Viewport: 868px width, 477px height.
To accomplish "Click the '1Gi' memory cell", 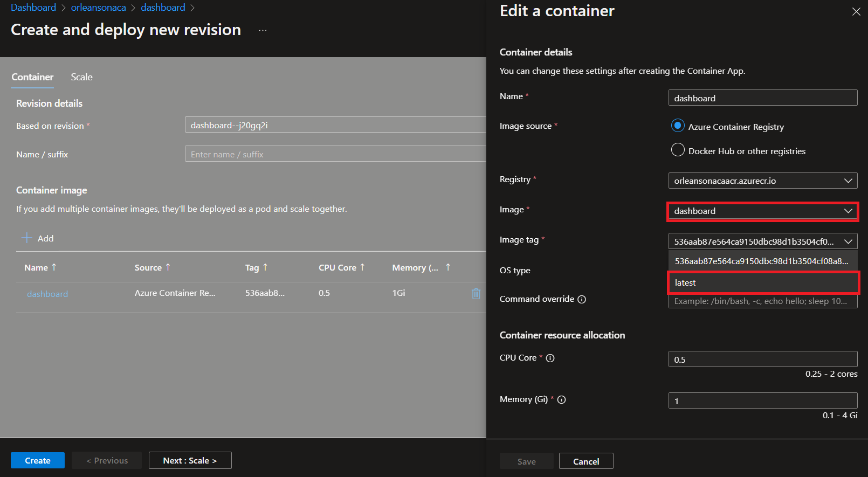I will 398,293.
